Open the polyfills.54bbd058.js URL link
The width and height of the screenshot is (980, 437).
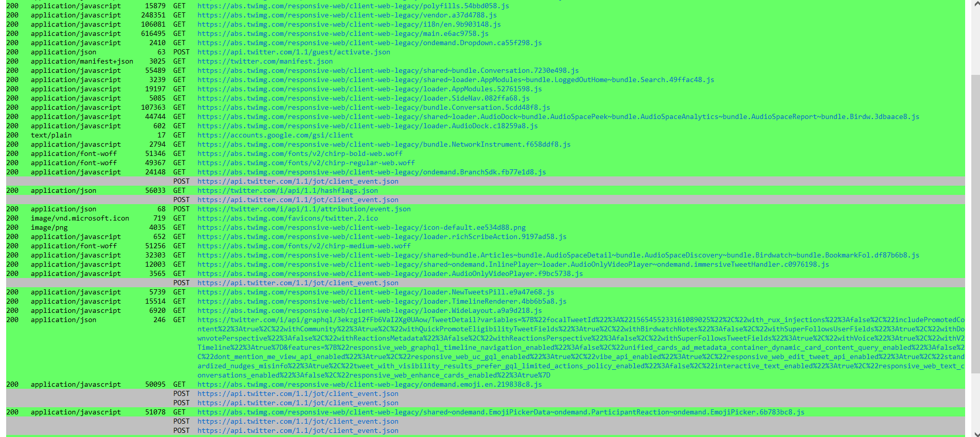pos(353,6)
